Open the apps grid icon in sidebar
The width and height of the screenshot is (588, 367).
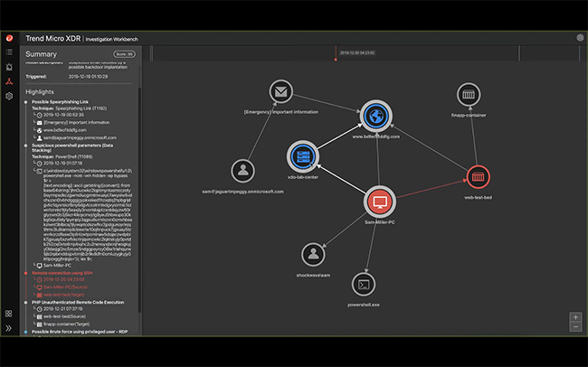[9, 314]
